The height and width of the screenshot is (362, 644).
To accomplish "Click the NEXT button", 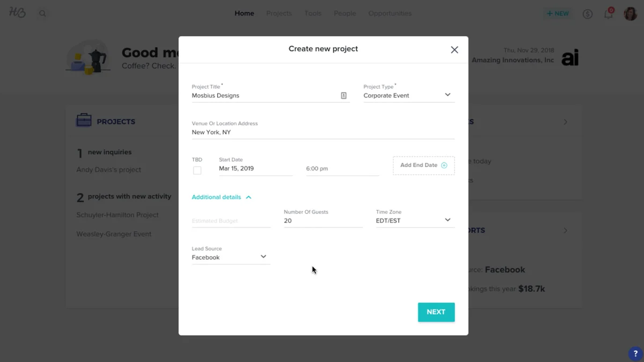I will (x=436, y=312).
